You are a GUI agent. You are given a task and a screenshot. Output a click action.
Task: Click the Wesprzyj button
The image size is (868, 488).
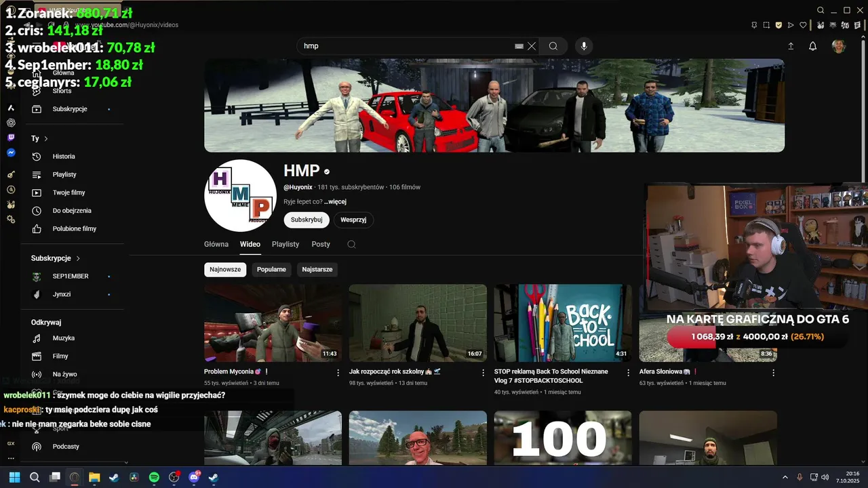(353, 220)
